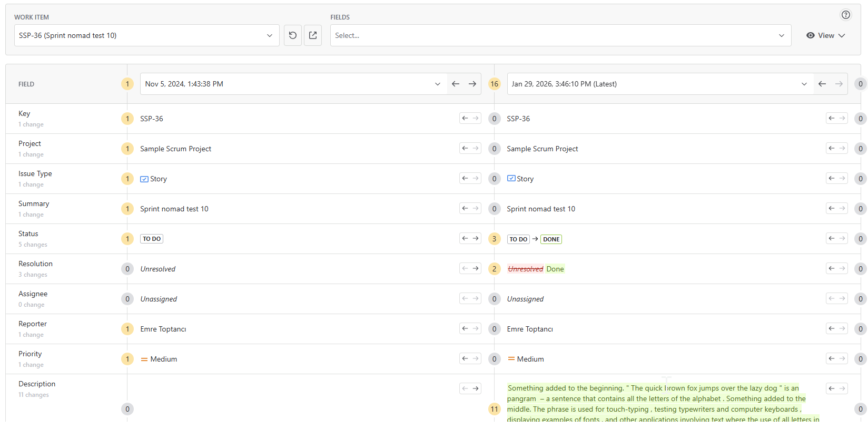Click the 11 changes badge for Description

tap(494, 409)
